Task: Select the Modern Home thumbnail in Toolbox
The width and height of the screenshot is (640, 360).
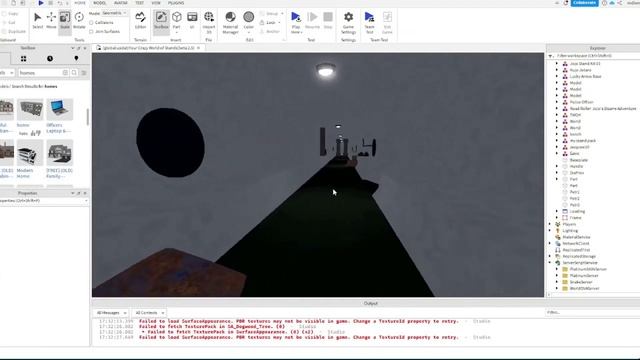Action: coord(29,153)
